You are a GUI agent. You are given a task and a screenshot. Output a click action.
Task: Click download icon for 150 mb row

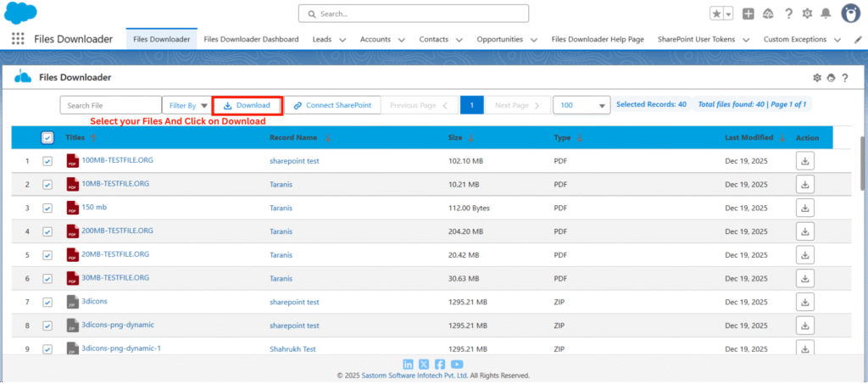coord(805,208)
